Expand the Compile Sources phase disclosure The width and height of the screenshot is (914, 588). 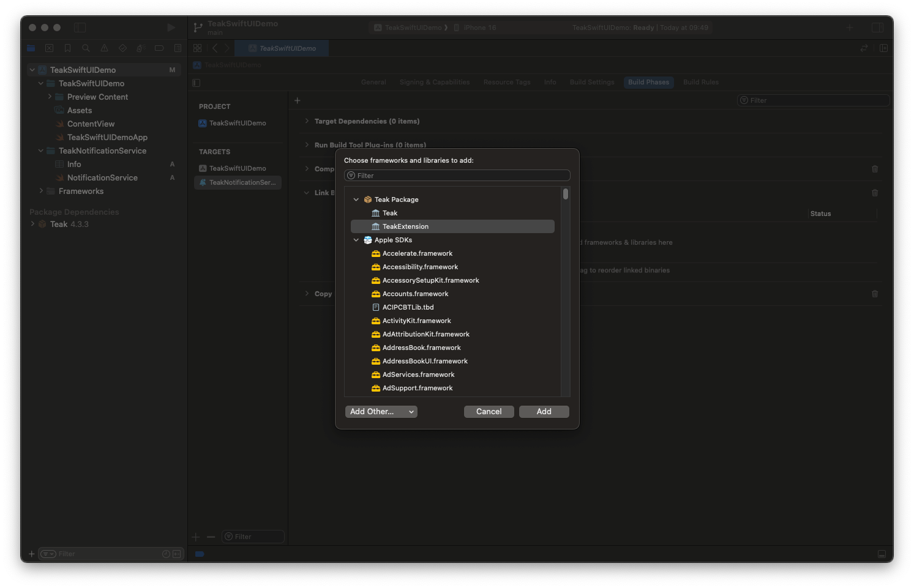click(x=307, y=169)
